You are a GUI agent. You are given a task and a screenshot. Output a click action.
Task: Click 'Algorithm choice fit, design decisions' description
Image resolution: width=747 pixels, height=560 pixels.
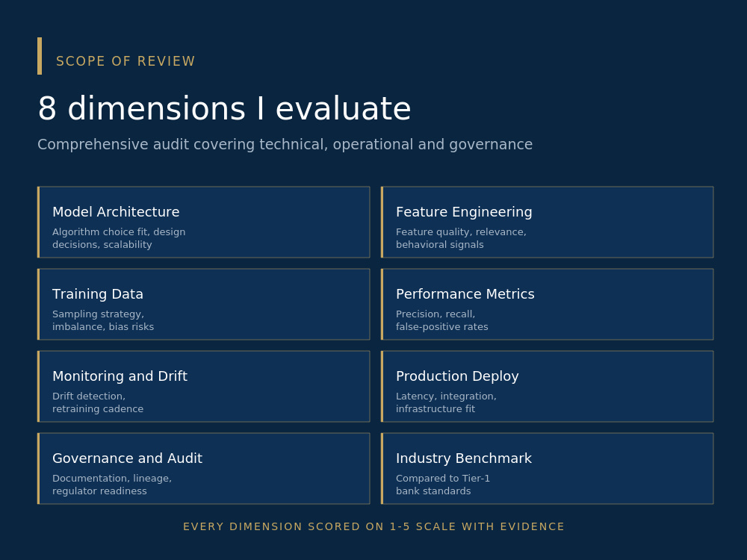click(119, 238)
